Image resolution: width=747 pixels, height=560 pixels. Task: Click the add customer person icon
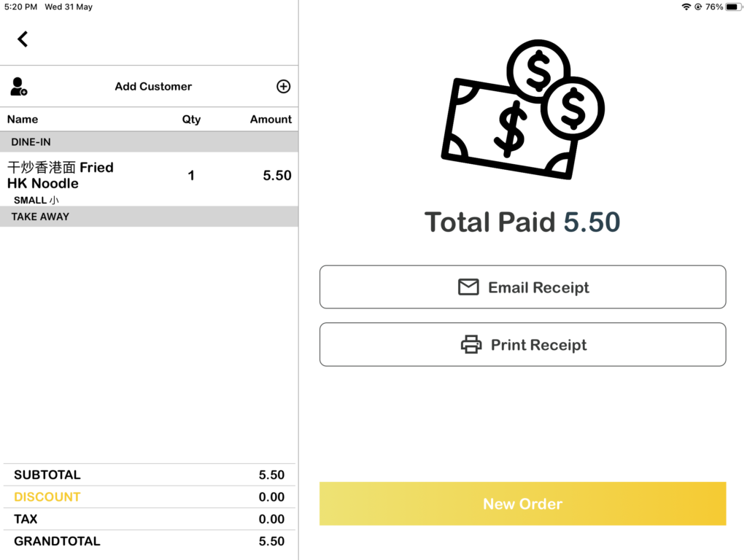[19, 87]
